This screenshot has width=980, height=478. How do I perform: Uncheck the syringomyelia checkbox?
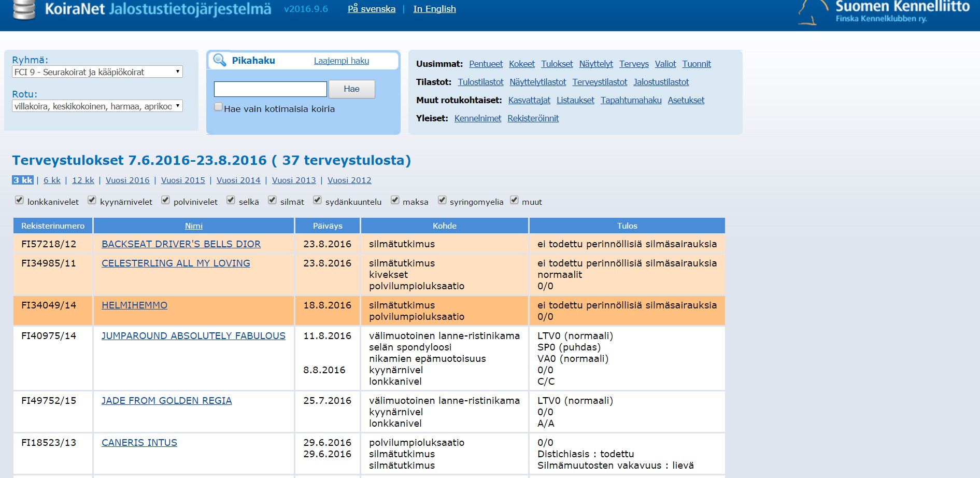click(442, 200)
